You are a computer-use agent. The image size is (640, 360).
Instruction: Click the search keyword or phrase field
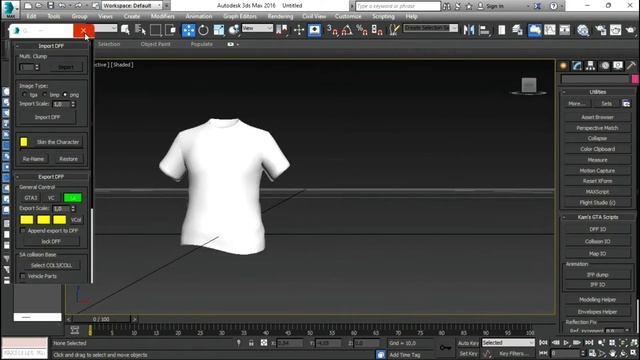coord(398,6)
